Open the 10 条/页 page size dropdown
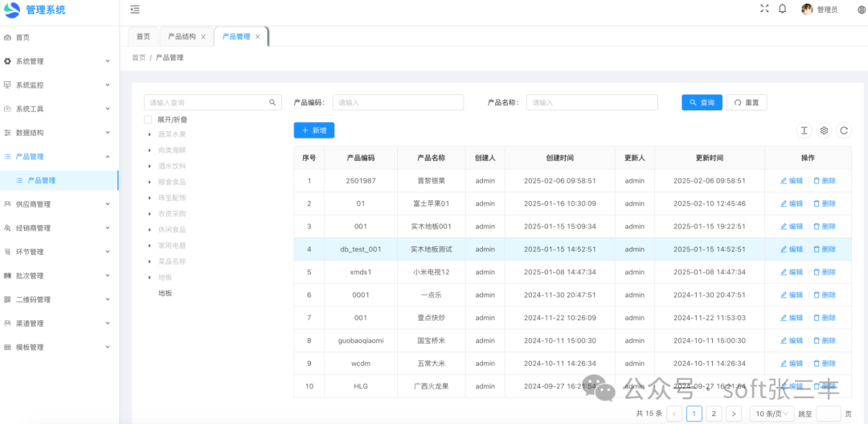This screenshot has width=868, height=424. 772,414
